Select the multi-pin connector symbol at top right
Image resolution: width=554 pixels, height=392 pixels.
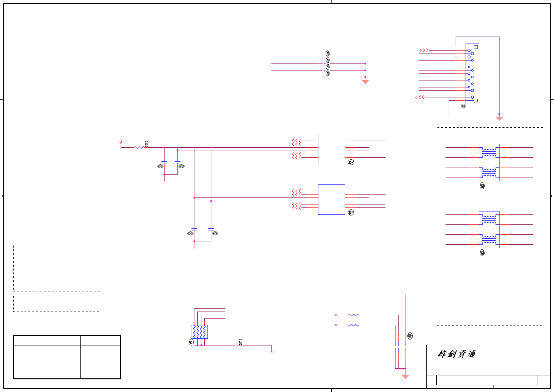coord(472,74)
